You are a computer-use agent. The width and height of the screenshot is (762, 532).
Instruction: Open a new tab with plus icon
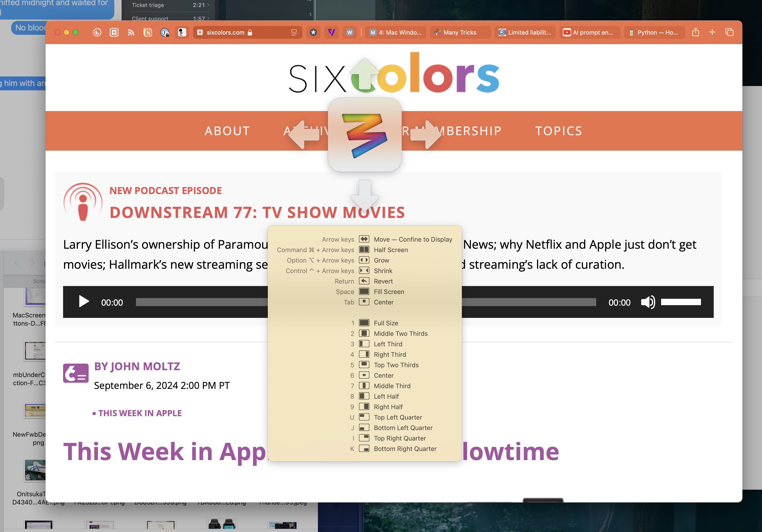pyautogui.click(x=712, y=32)
